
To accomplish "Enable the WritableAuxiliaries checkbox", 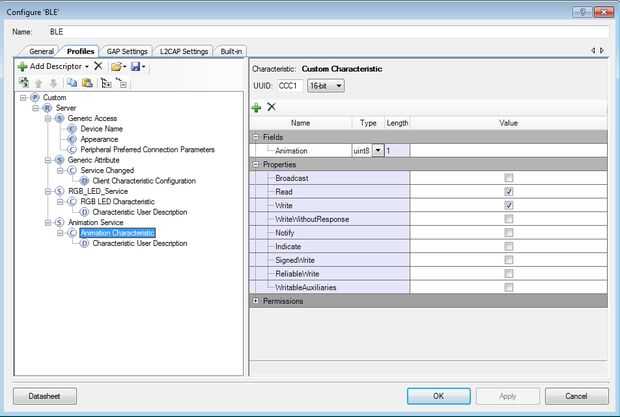I will [508, 287].
